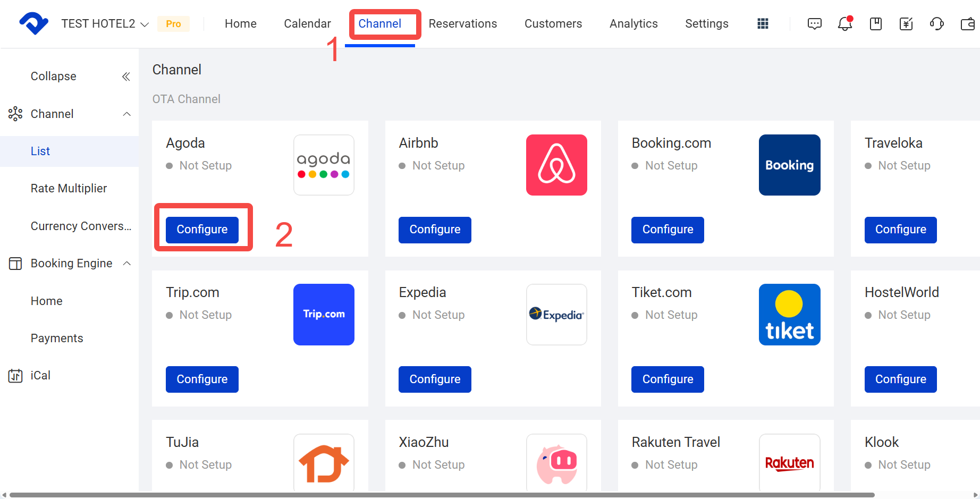Viewport: 980px width, 499px height.
Task: Click the Agoda logo
Action: (x=324, y=165)
